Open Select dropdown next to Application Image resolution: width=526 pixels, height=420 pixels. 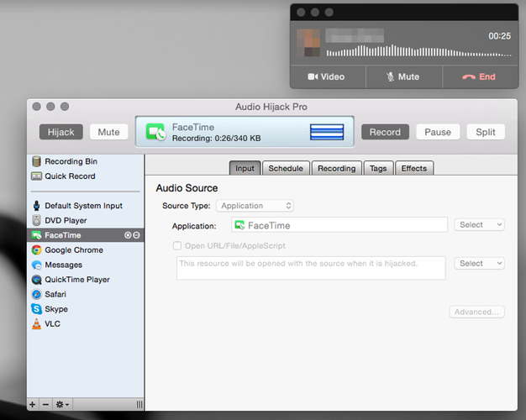pos(480,225)
